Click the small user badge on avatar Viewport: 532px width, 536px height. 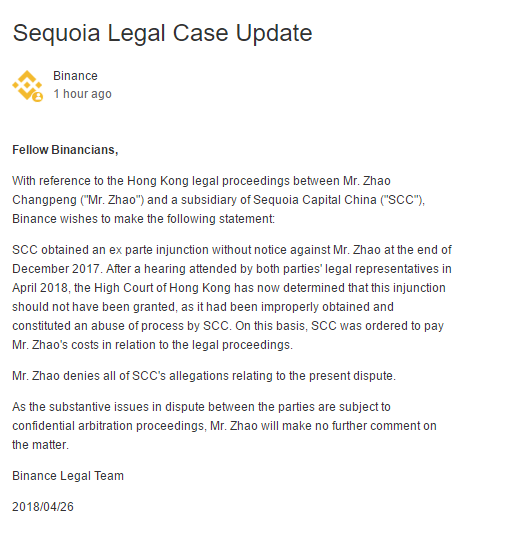38,97
